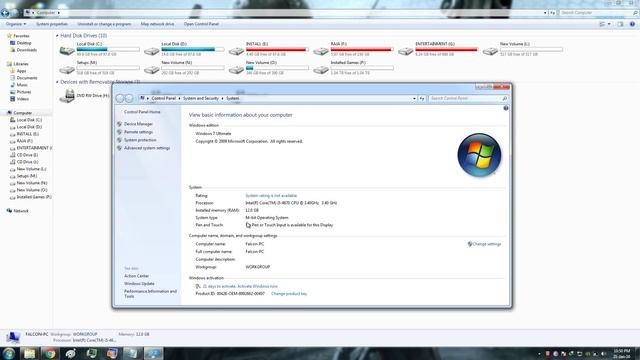The image size is (640, 360).
Task: Collapse the Hard Disk Drives group
Action: coord(57,36)
